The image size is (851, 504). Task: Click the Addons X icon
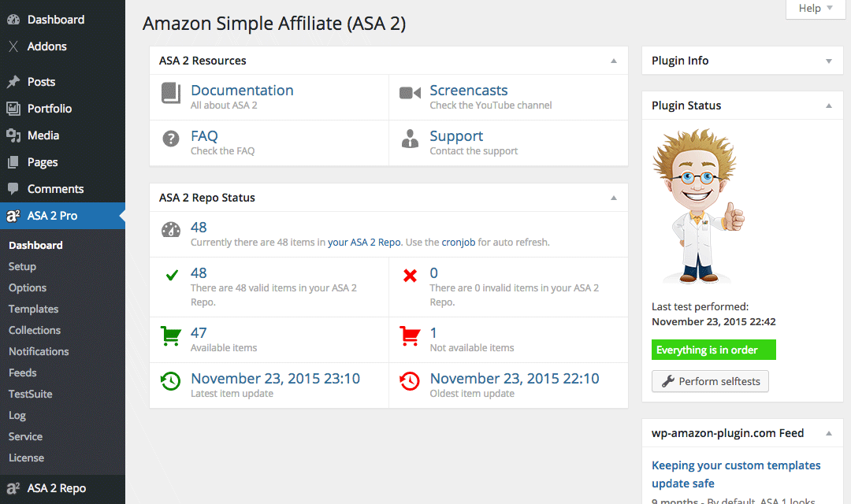13,46
